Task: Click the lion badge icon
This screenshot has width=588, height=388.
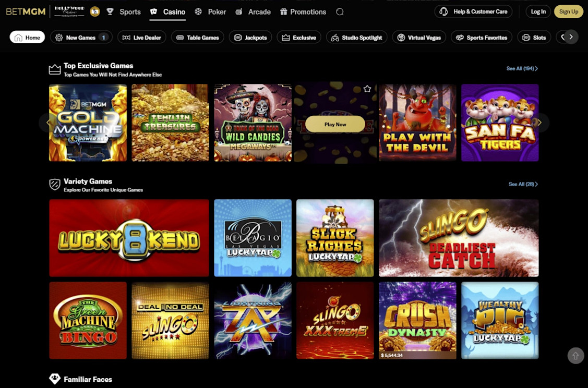Action: (95, 11)
